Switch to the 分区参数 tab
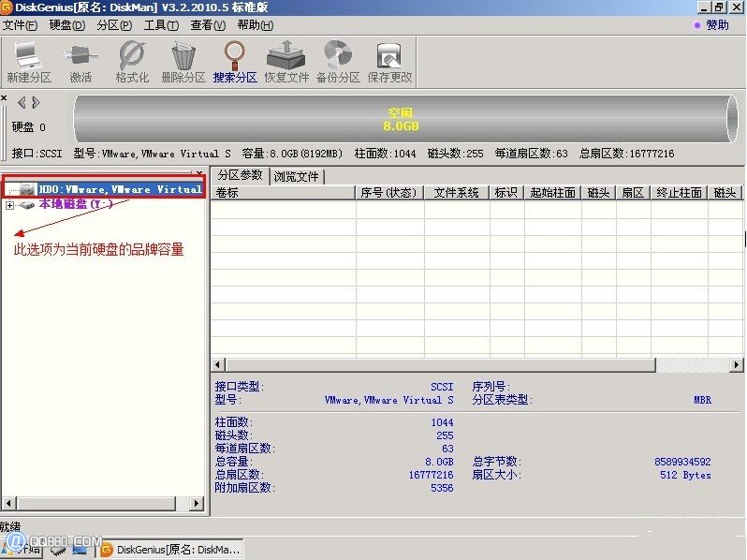The image size is (747, 560). coord(240,175)
